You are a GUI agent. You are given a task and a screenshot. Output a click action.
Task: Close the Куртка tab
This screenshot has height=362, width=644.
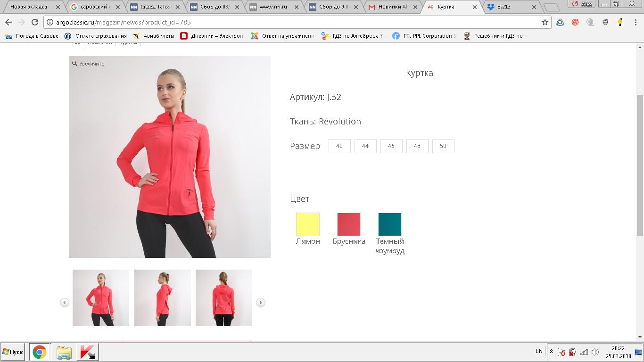click(x=475, y=7)
